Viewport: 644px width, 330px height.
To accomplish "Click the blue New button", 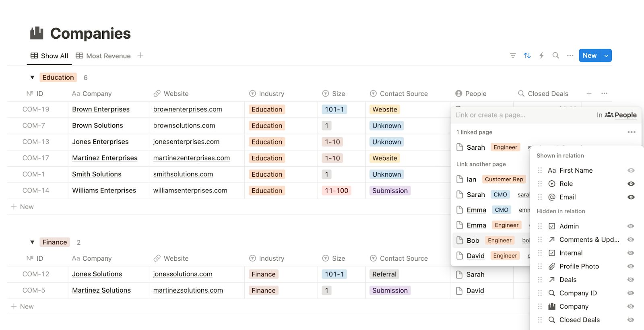I will tap(590, 56).
